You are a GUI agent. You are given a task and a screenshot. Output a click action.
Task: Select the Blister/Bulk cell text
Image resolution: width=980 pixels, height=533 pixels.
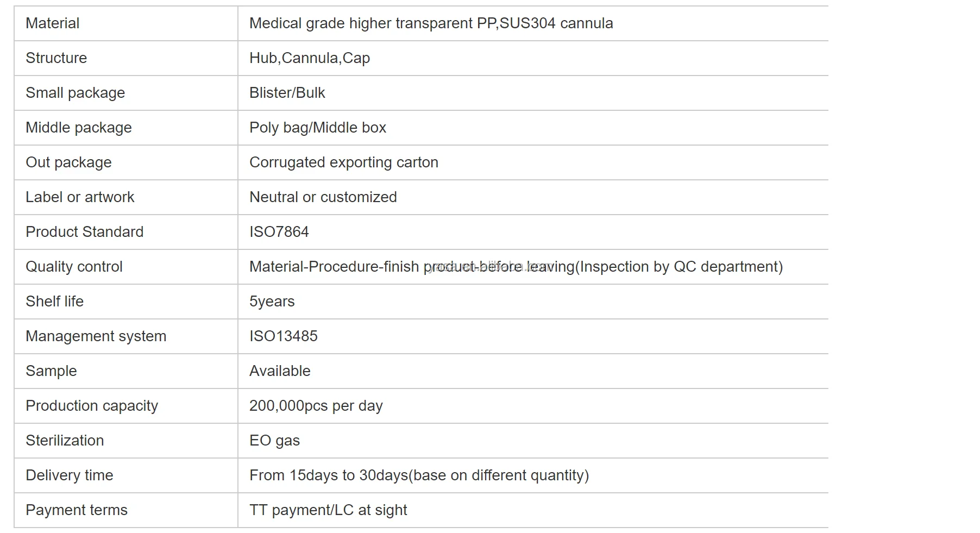[x=287, y=93]
